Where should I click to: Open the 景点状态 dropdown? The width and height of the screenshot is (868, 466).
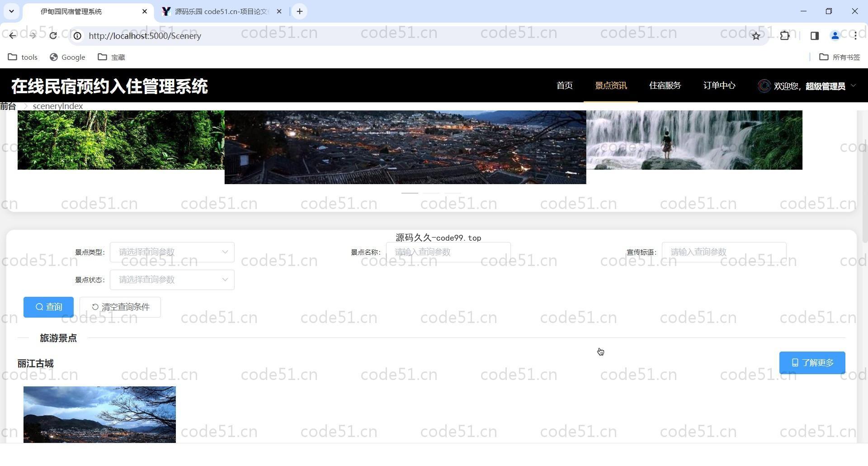coord(172,280)
